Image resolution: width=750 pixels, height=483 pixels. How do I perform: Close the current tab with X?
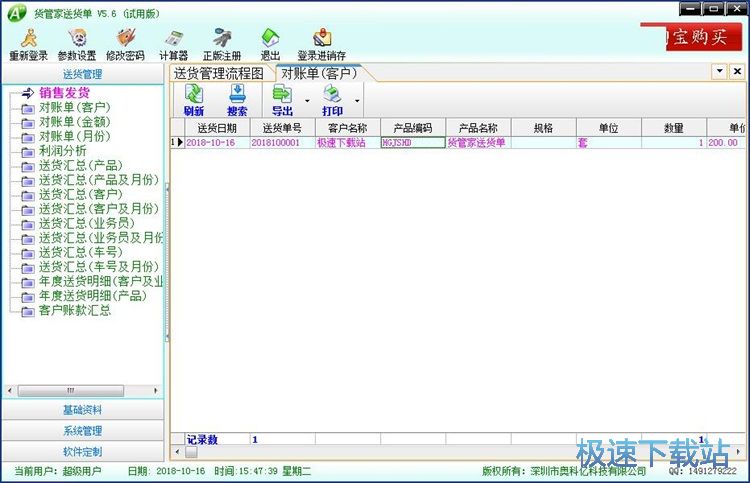coord(737,72)
